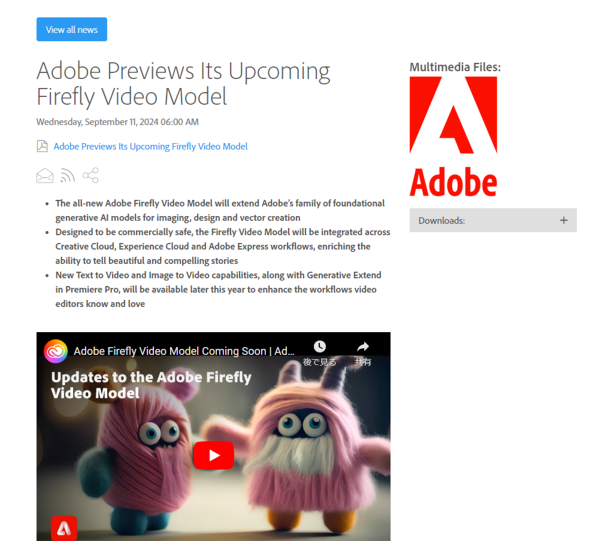
Task: Click the email envelope share icon
Action: point(45,175)
